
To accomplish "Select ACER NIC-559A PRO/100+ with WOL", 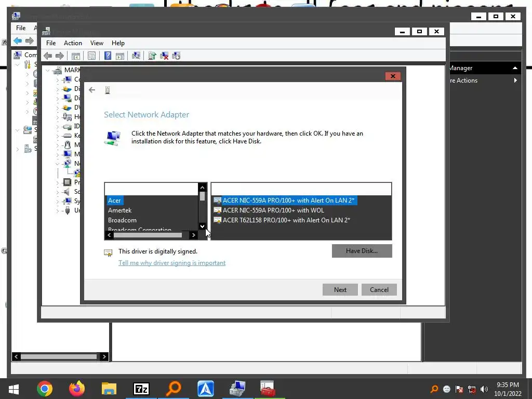I will click(x=269, y=210).
